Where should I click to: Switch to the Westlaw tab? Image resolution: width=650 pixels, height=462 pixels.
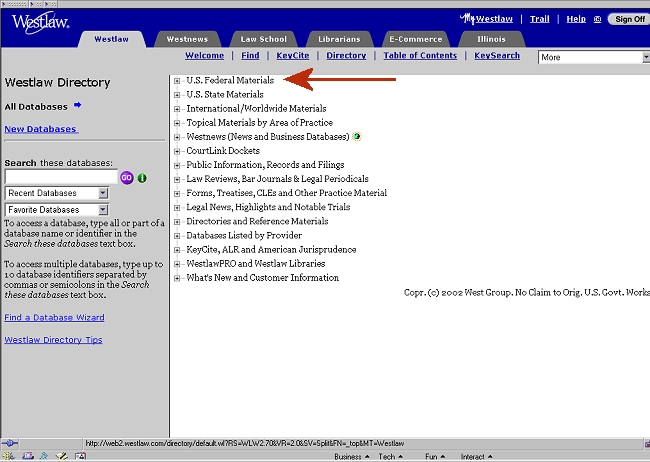coord(111,39)
